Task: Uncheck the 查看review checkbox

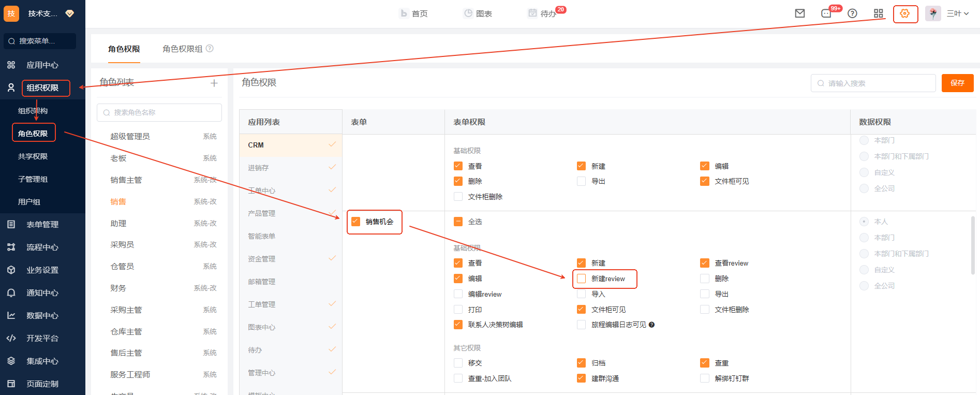Action: (x=705, y=263)
